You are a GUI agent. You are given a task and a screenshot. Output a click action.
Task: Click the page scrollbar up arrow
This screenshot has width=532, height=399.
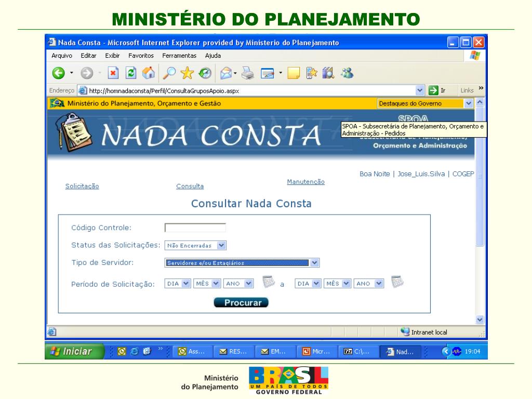480,102
